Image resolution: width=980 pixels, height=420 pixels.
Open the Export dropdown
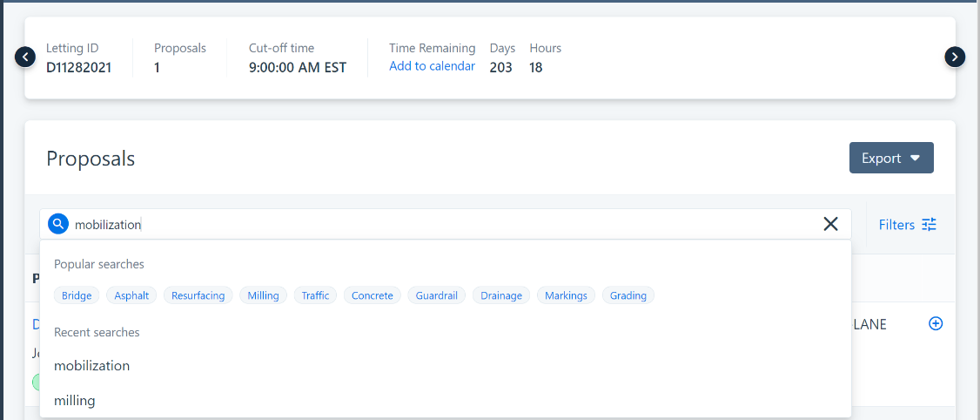click(x=890, y=158)
